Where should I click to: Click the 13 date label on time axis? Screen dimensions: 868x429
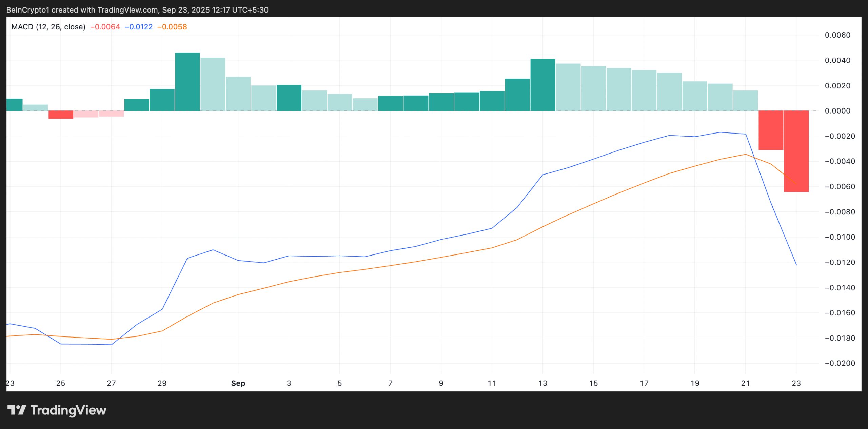(x=542, y=383)
